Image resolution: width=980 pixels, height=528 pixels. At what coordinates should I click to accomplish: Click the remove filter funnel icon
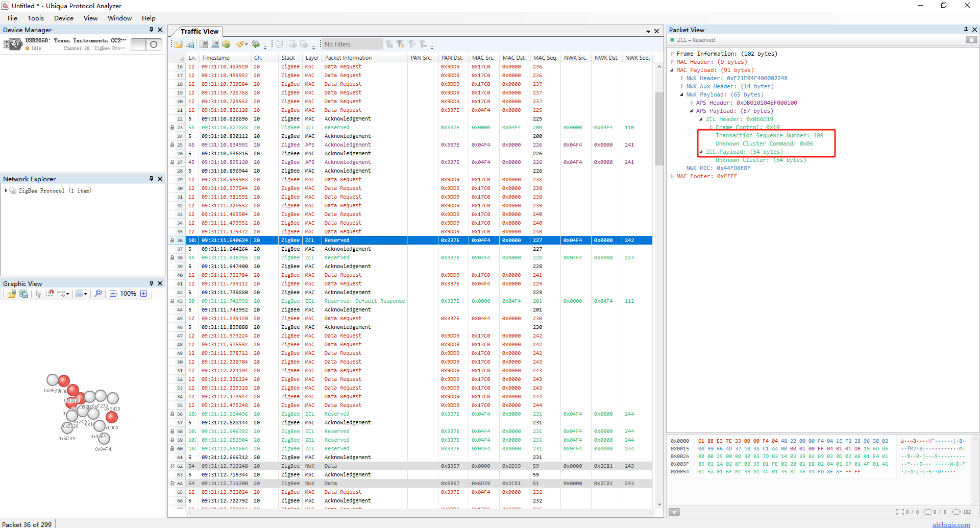coord(423,44)
